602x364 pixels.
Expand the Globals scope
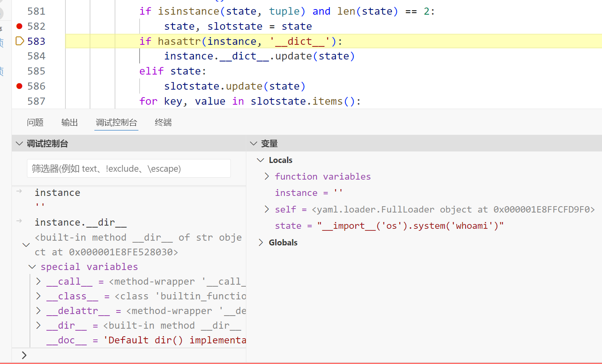point(261,243)
